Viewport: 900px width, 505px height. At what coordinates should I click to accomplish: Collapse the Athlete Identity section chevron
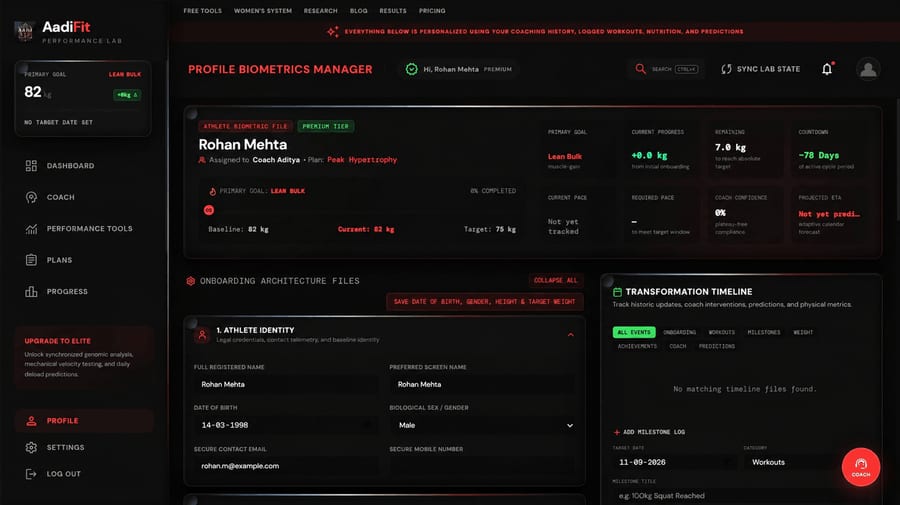pyautogui.click(x=571, y=335)
